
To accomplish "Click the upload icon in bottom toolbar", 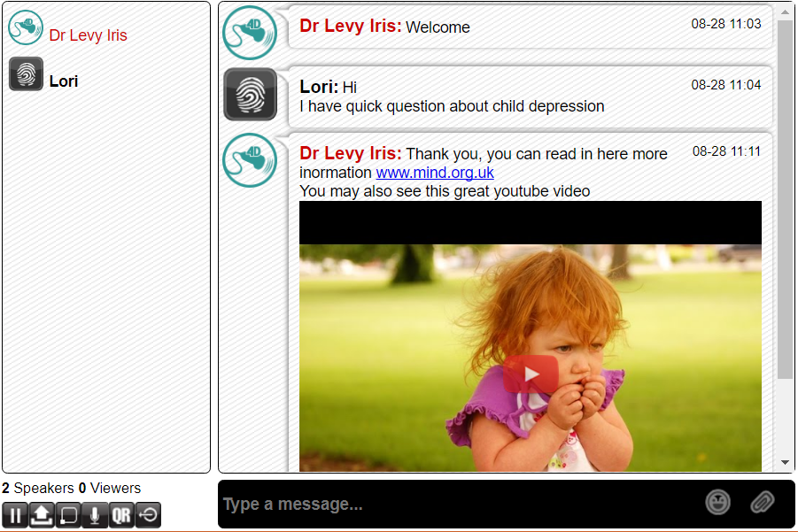I will point(42,515).
